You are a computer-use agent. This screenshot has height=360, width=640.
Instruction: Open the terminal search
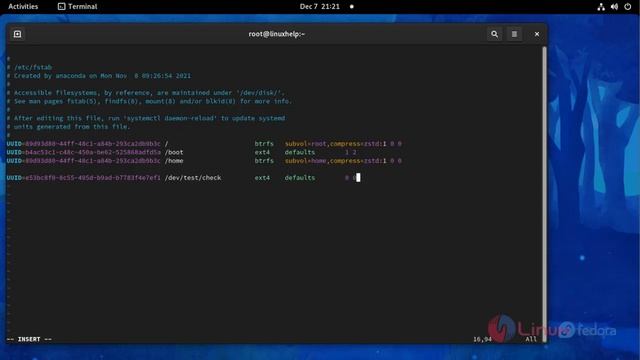pyautogui.click(x=494, y=34)
